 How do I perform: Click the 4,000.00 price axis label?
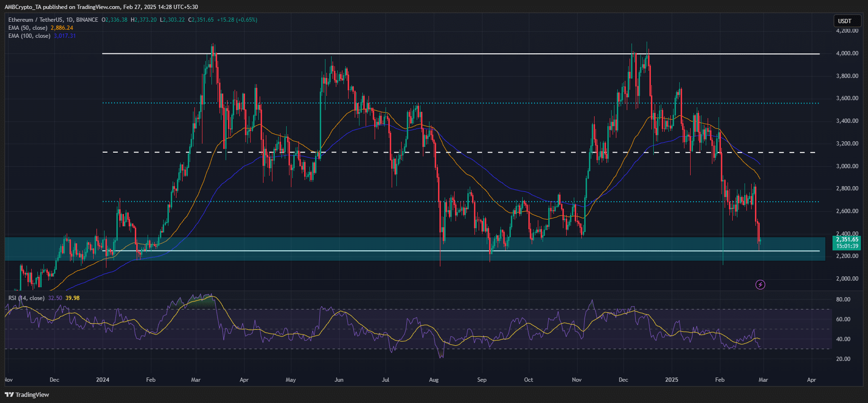[x=847, y=53]
